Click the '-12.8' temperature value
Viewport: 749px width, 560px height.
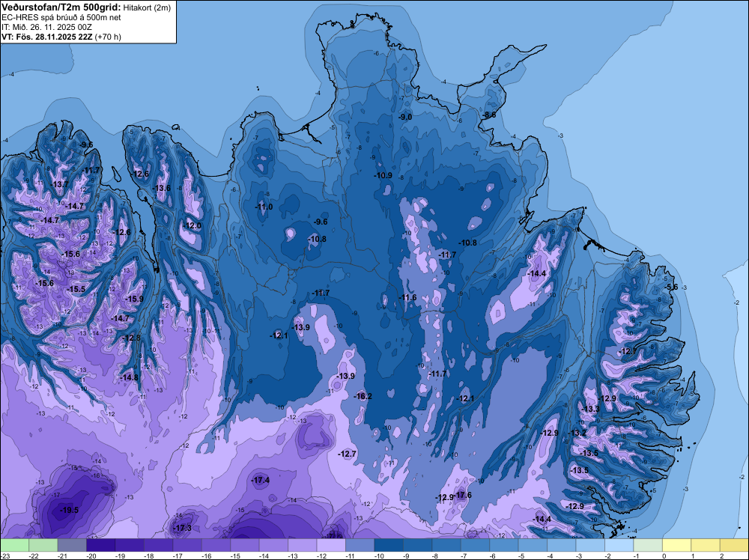(x=131, y=338)
